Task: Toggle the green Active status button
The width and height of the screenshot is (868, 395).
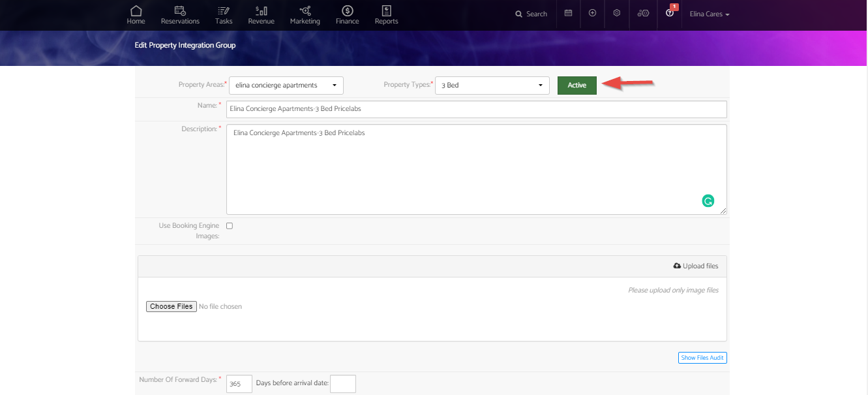Action: 576,86
